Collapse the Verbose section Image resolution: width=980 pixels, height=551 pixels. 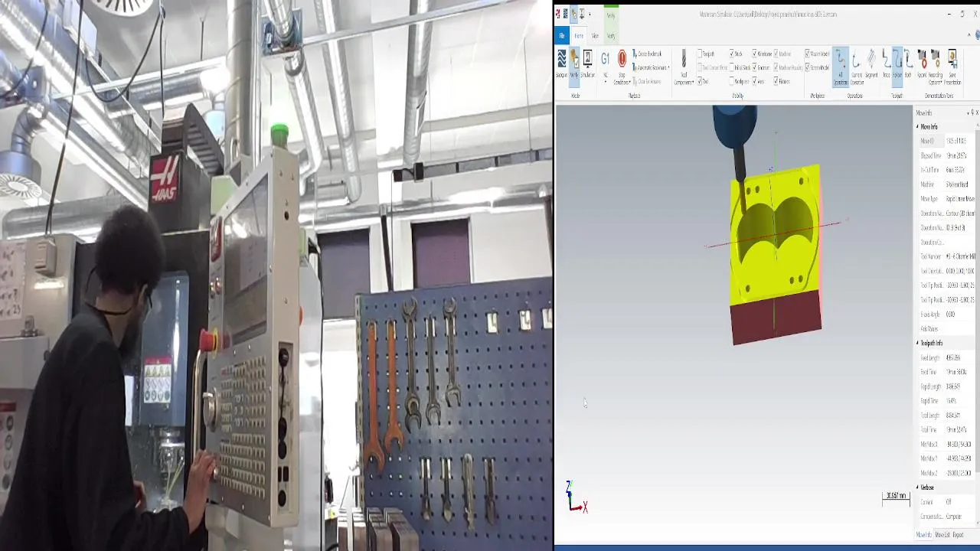tap(918, 487)
